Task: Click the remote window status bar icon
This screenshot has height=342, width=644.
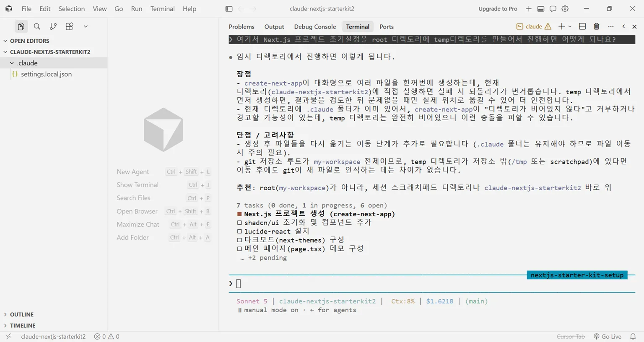Action: point(8,337)
